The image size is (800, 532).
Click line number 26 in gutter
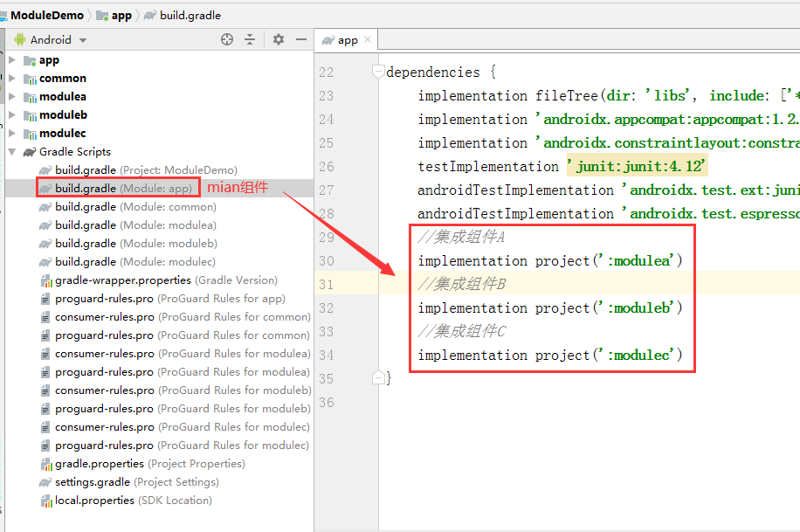click(x=327, y=167)
